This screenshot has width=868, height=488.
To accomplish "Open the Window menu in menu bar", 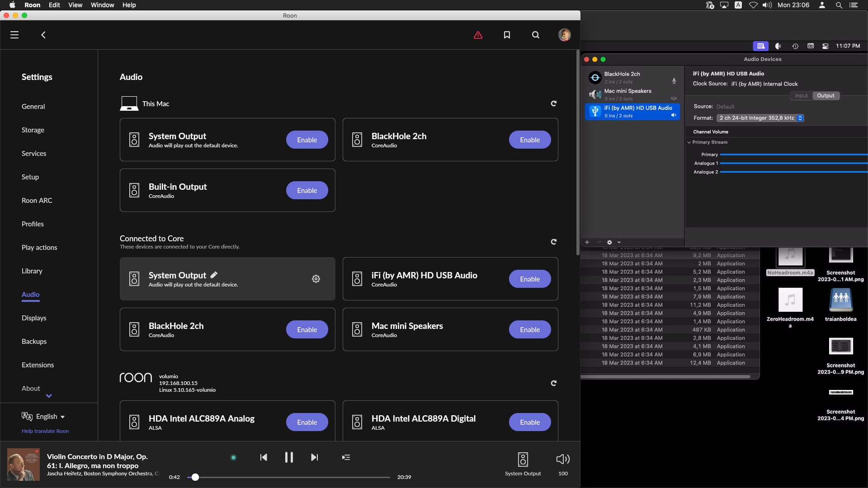I will (102, 5).
